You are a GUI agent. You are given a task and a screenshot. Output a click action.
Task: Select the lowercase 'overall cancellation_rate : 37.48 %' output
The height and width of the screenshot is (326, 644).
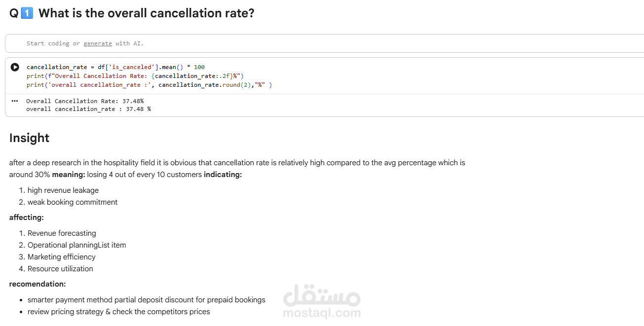tap(88, 109)
